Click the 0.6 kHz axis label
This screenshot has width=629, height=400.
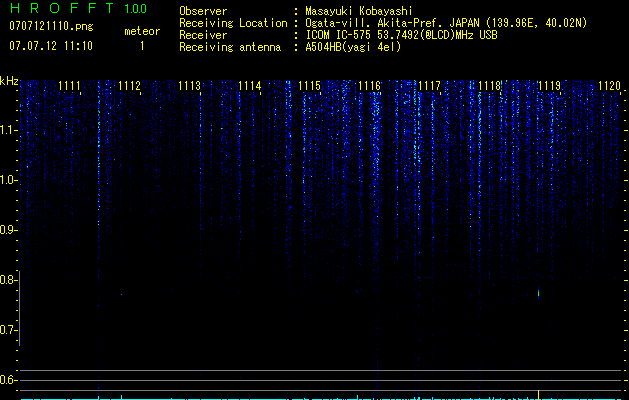pyautogui.click(x=8, y=380)
